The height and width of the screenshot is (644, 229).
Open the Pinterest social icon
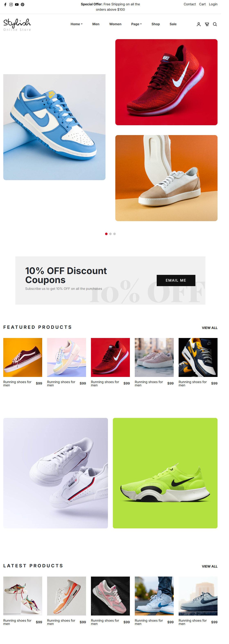[23, 5]
